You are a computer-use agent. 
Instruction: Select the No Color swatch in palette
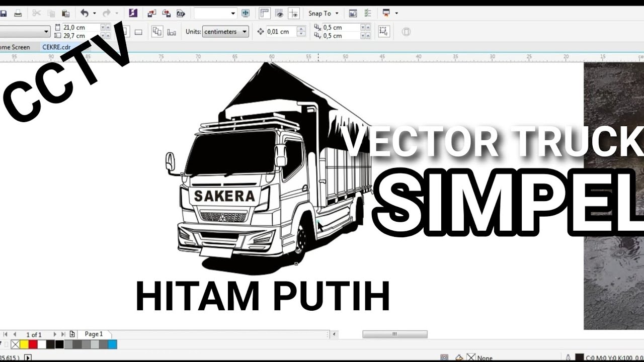[x=15, y=344]
